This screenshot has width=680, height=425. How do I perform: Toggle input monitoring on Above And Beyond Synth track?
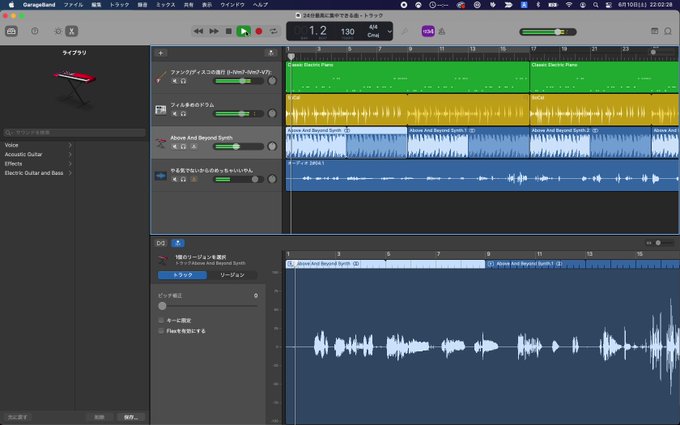[x=193, y=147]
